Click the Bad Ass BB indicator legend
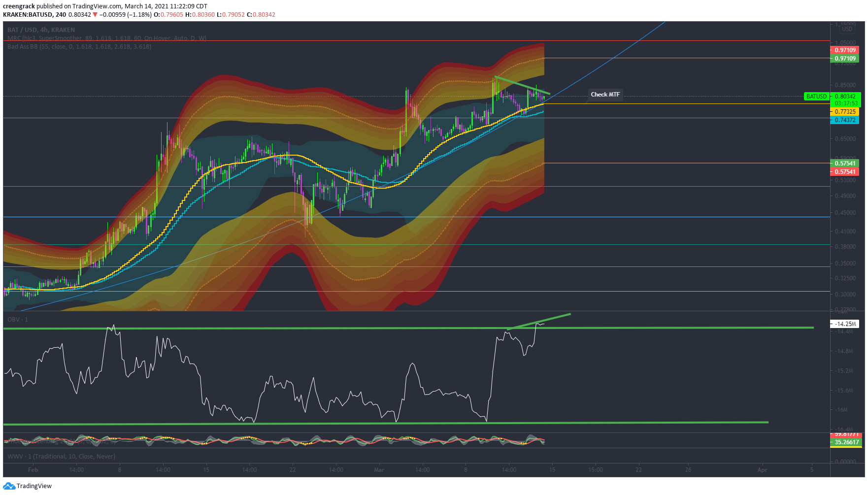 click(79, 47)
